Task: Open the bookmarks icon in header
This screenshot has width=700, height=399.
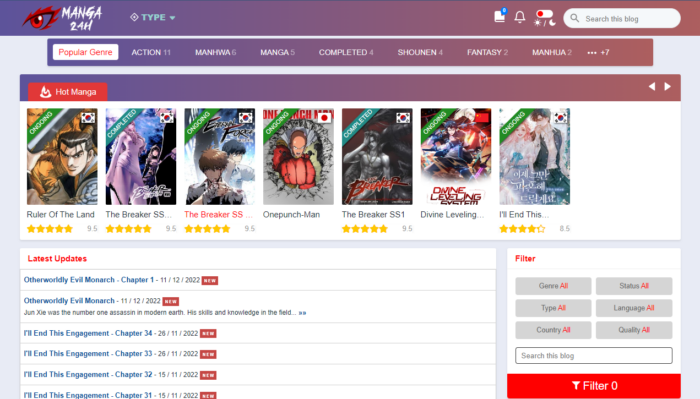Action: (500, 17)
